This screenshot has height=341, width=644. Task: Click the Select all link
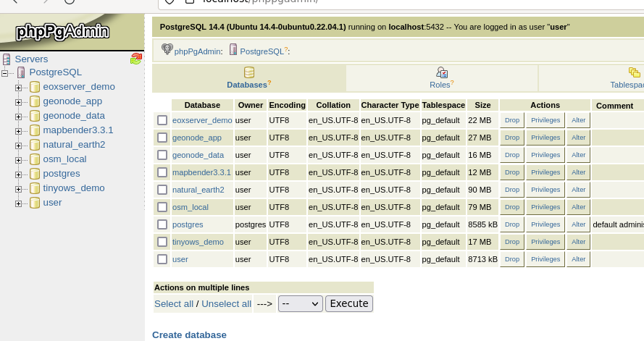174,304
